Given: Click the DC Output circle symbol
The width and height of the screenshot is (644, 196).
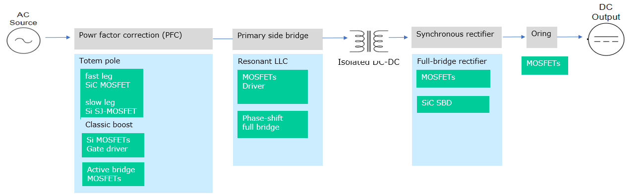Looking at the screenshot, I should pyautogui.click(x=606, y=39).
